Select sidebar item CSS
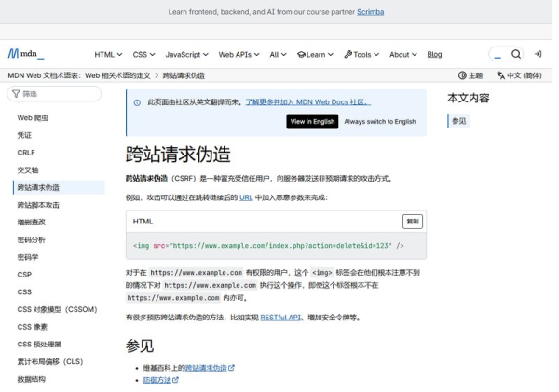559x392 pixels. click(x=24, y=291)
